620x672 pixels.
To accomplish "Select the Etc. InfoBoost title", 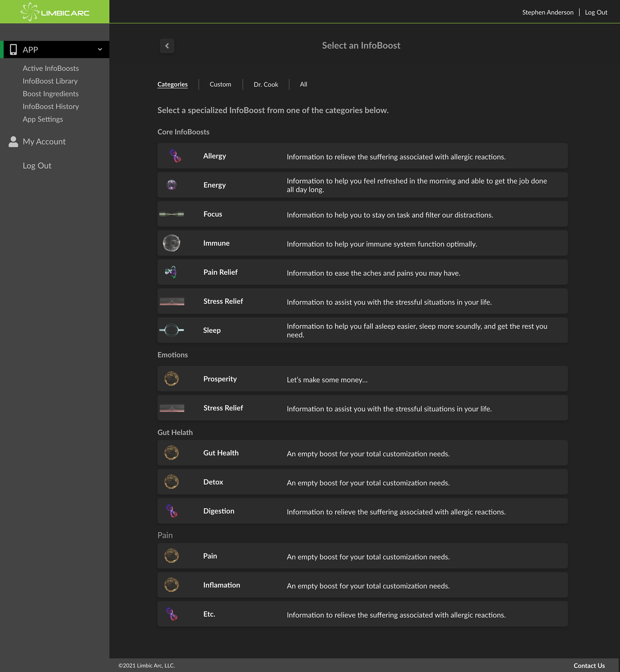I will pyautogui.click(x=209, y=614).
